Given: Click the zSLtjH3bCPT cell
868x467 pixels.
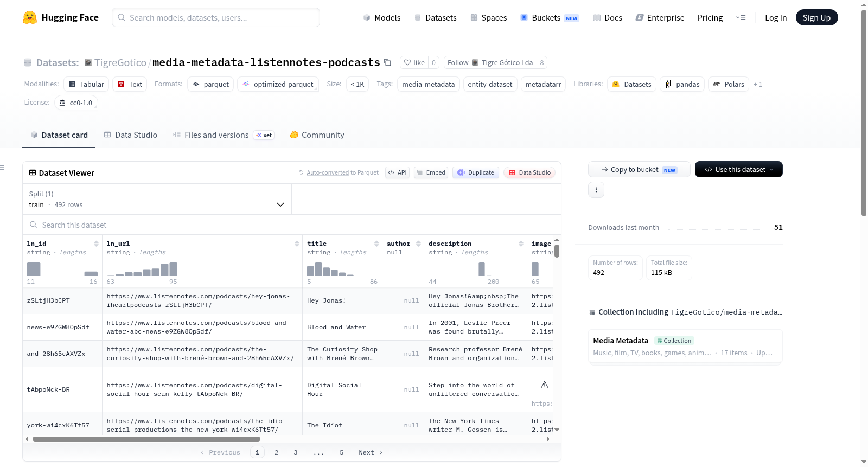Looking at the screenshot, I should pyautogui.click(x=62, y=300).
